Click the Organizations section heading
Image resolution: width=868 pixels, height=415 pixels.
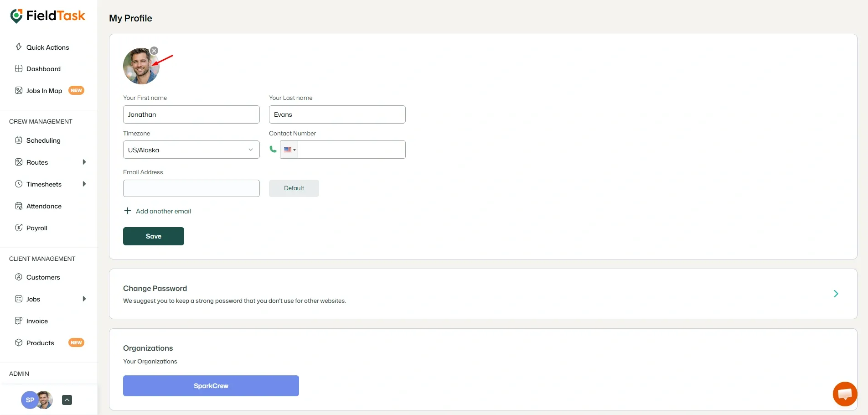tap(148, 348)
